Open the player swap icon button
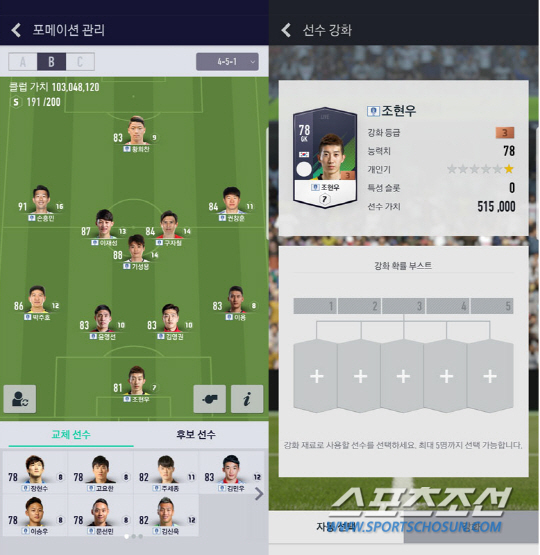540x555 pixels. point(20,399)
